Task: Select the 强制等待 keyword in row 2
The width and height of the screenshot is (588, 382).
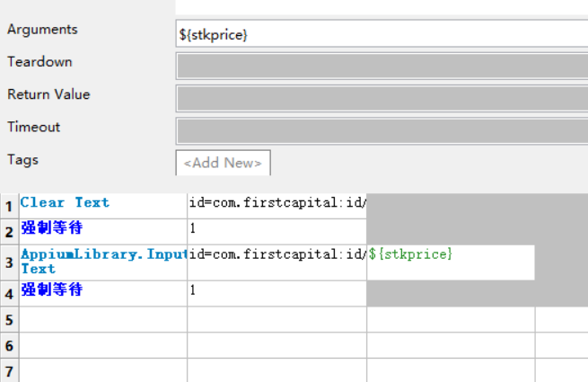Action: pos(103,232)
